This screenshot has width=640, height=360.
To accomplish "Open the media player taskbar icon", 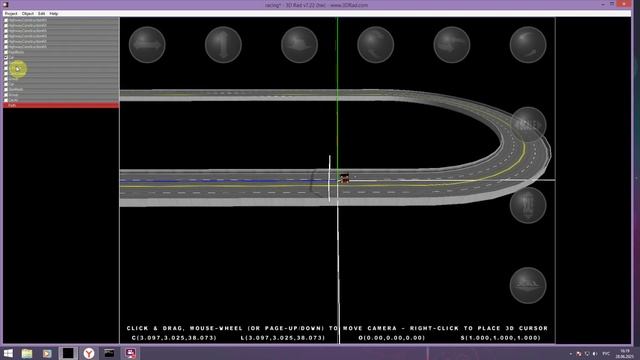I will tap(47, 353).
